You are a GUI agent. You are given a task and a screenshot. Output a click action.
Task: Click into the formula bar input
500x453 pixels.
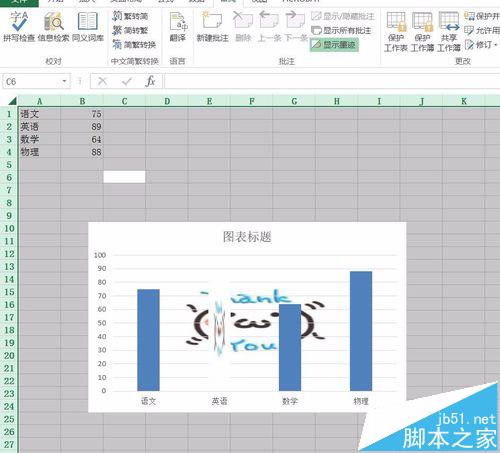332,81
